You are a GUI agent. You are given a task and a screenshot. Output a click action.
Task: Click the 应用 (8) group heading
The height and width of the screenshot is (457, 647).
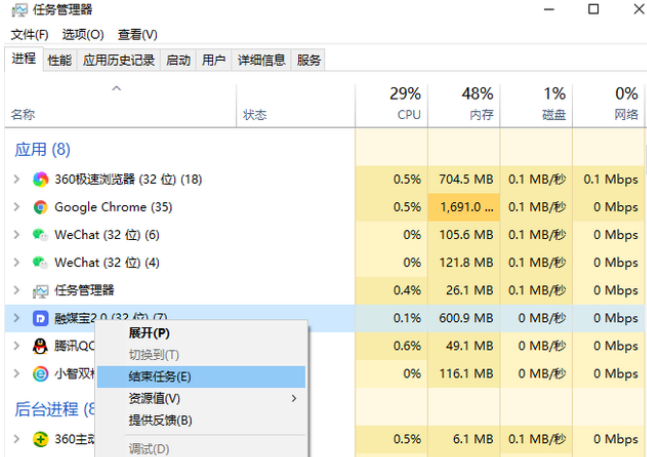point(43,150)
